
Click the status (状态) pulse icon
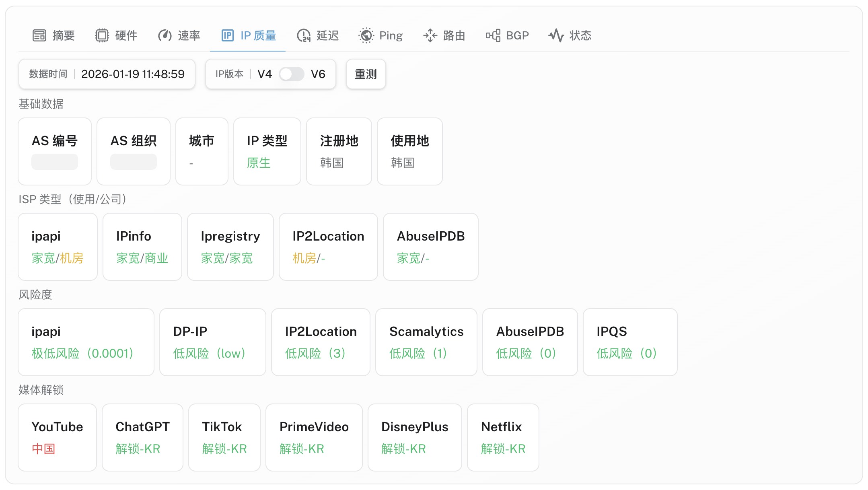click(556, 35)
